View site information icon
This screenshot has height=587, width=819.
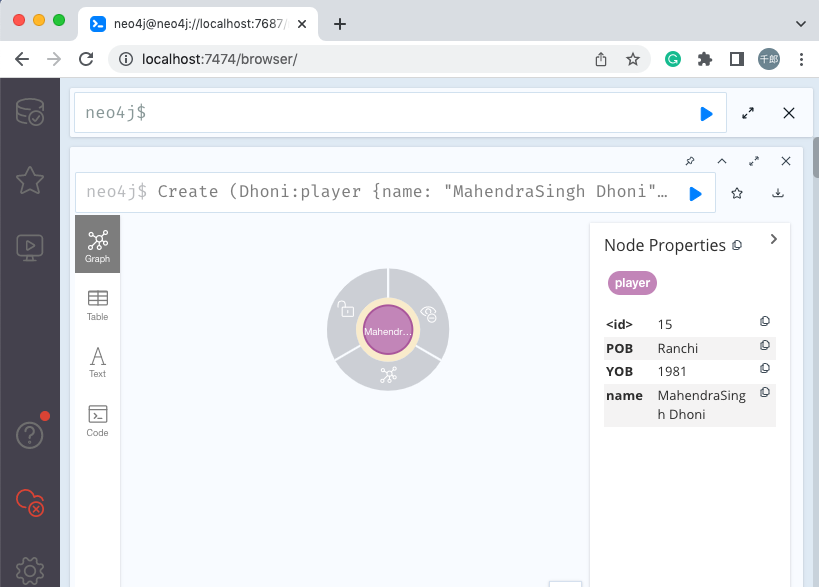click(x=125, y=59)
